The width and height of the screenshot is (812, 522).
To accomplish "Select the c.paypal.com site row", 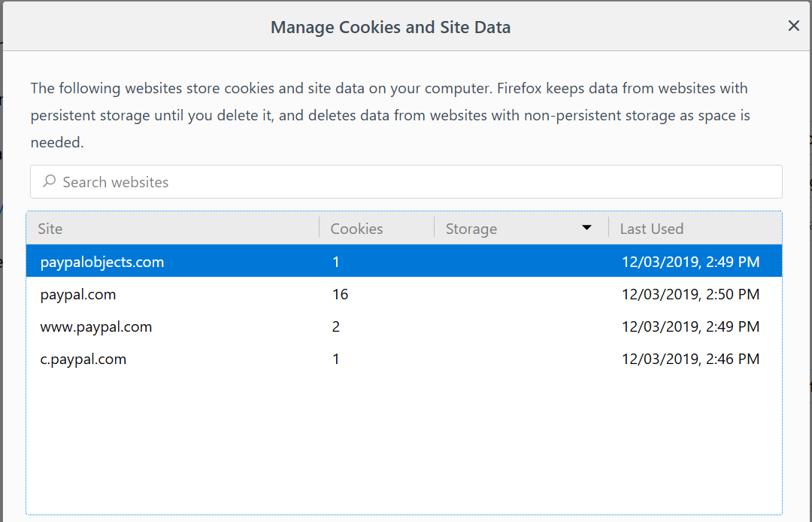I will pyautogui.click(x=404, y=359).
